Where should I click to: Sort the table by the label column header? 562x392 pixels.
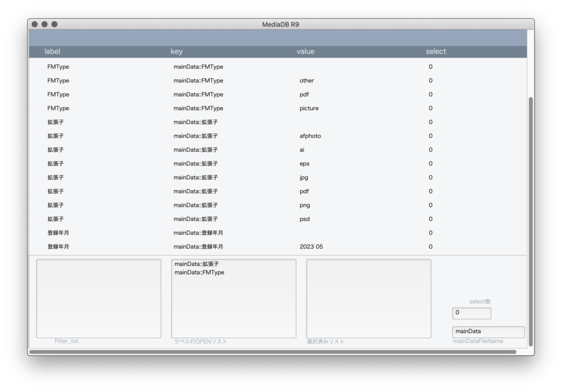(52, 51)
